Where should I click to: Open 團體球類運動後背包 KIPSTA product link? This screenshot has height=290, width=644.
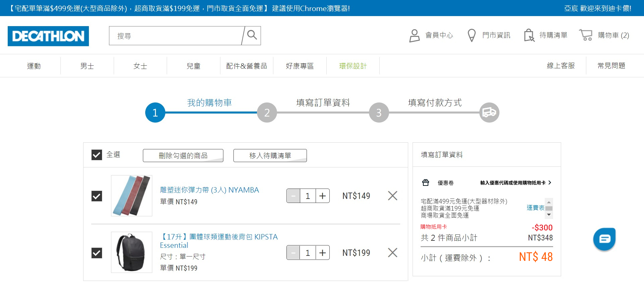(219, 241)
